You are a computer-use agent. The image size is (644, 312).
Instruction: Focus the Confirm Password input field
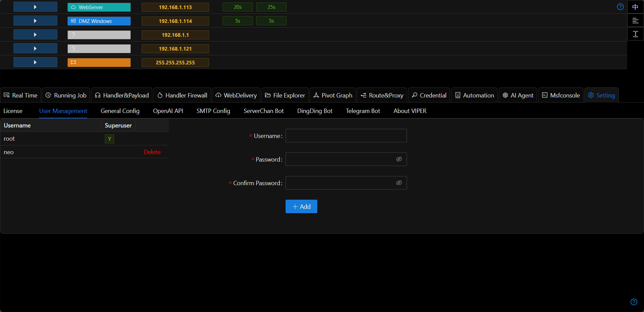click(346, 183)
